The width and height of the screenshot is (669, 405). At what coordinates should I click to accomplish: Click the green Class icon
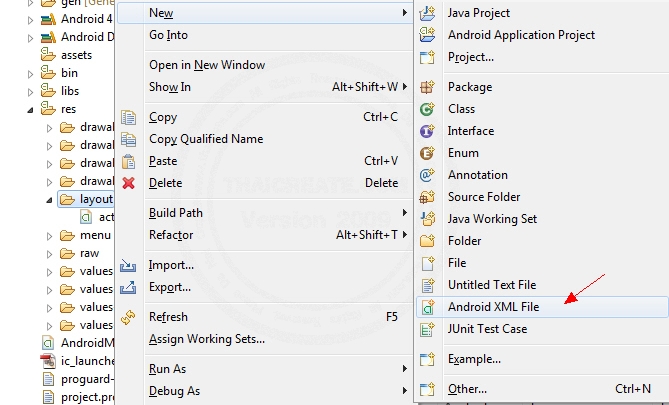tap(428, 109)
